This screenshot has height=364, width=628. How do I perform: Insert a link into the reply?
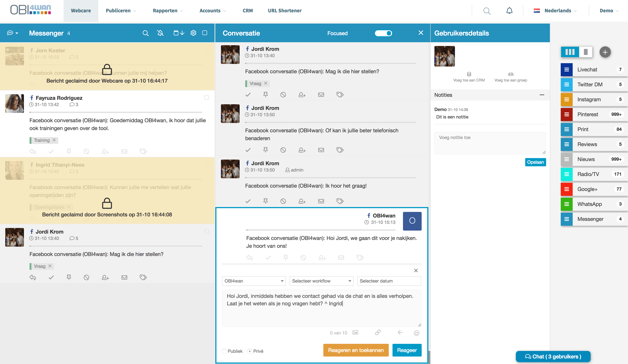(x=378, y=333)
